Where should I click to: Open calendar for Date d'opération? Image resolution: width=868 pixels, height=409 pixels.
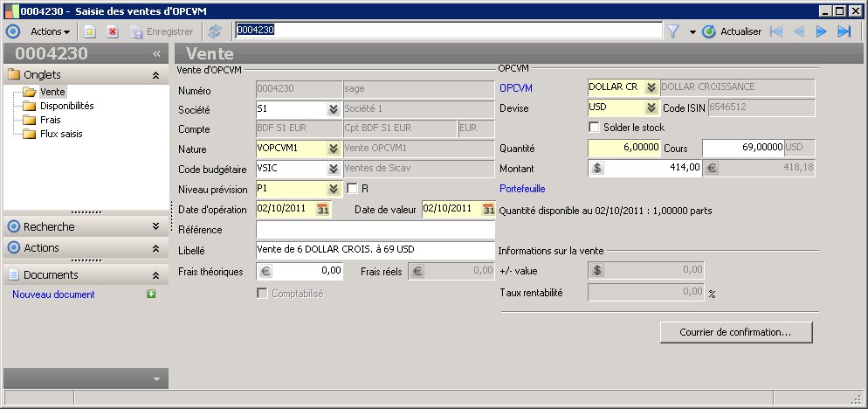pos(323,209)
